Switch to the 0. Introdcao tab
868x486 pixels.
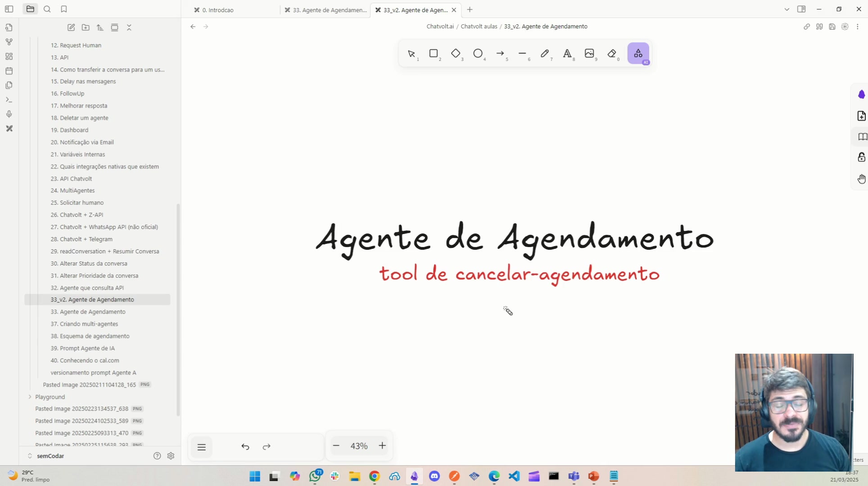(x=218, y=9)
